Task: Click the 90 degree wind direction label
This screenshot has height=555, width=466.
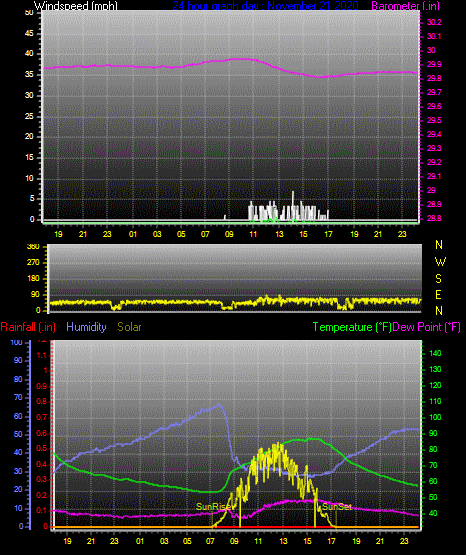Action: (x=36, y=295)
